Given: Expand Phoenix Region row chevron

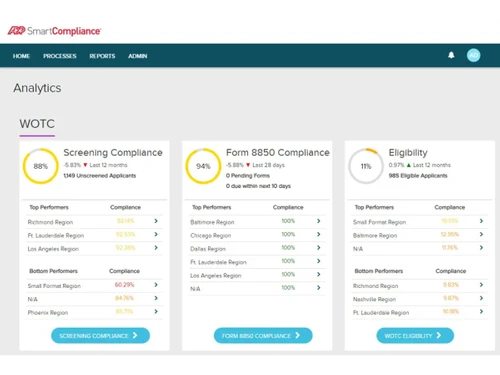Looking at the screenshot, I should (x=156, y=311).
